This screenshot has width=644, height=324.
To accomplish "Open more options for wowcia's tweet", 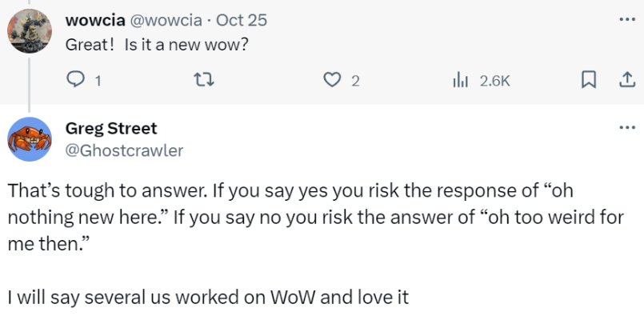I will coord(627,19).
